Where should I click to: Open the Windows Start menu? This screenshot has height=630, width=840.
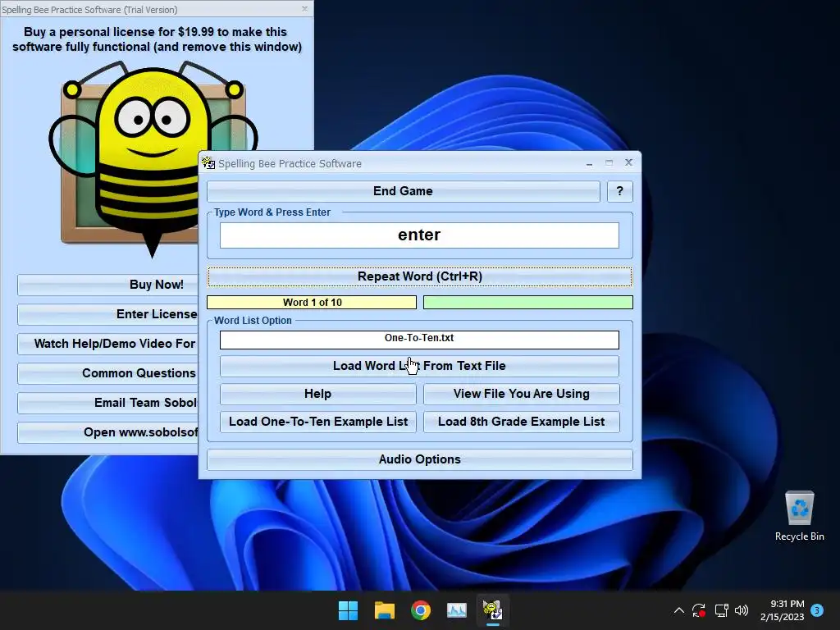click(348, 610)
